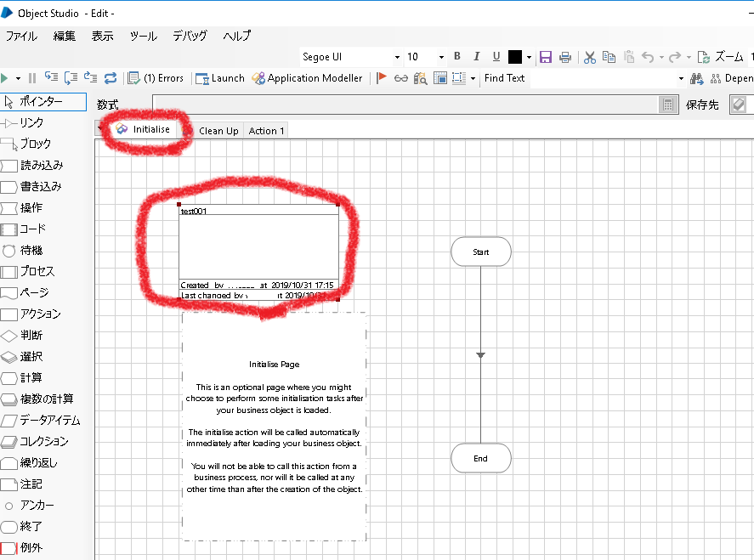Viewport: 754px width, 560px height.
Task: Click the find references binoculars-with-magnifier icon
Action: click(x=420, y=78)
